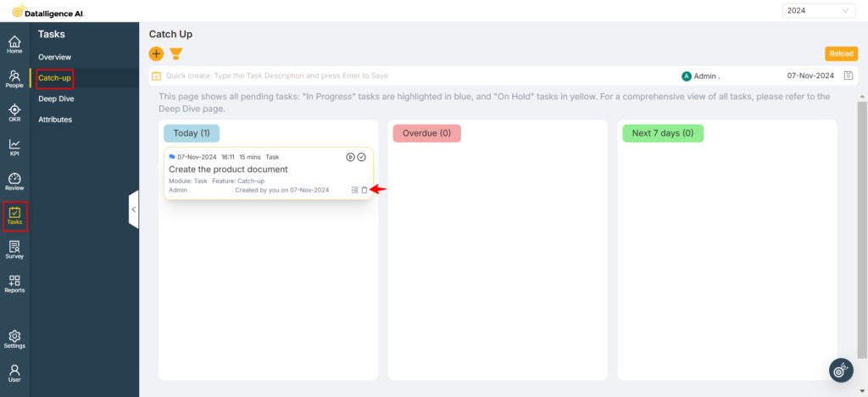Collapse the Tasks side panel arrow

(x=133, y=210)
